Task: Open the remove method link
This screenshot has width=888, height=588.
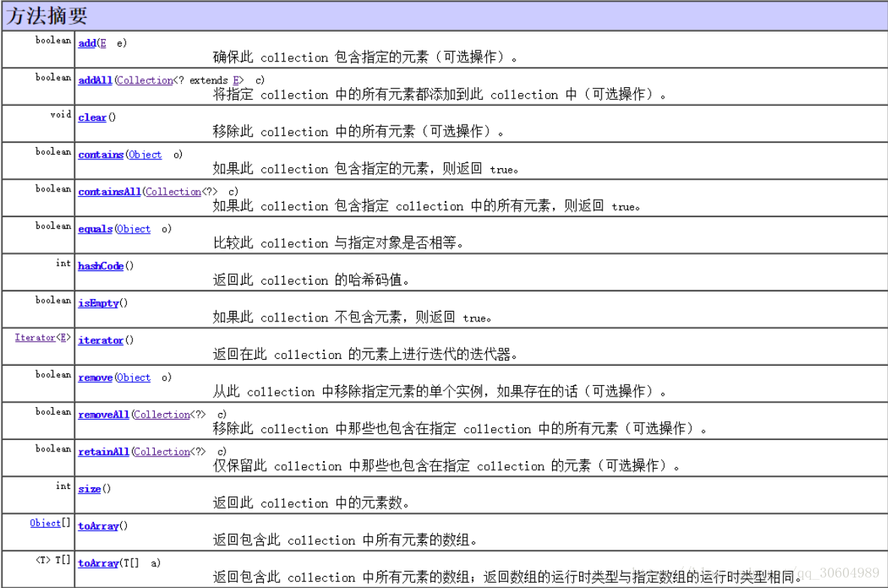Action: click(95, 378)
